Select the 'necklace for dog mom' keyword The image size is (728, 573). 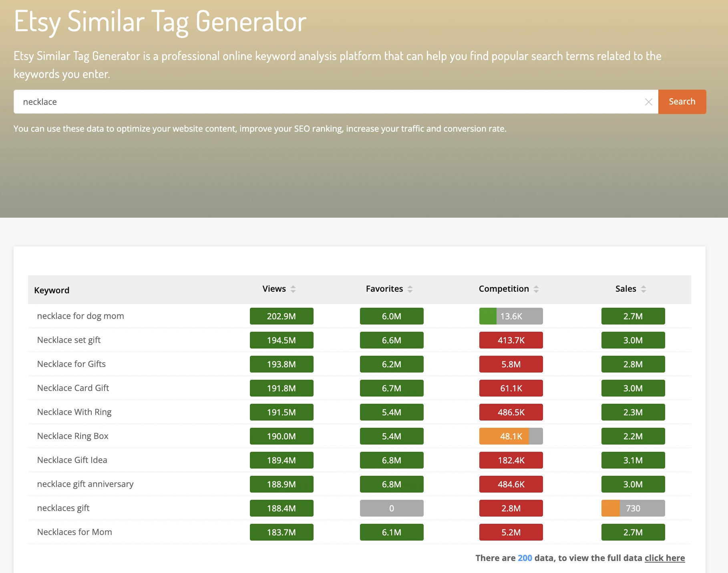pyautogui.click(x=80, y=316)
